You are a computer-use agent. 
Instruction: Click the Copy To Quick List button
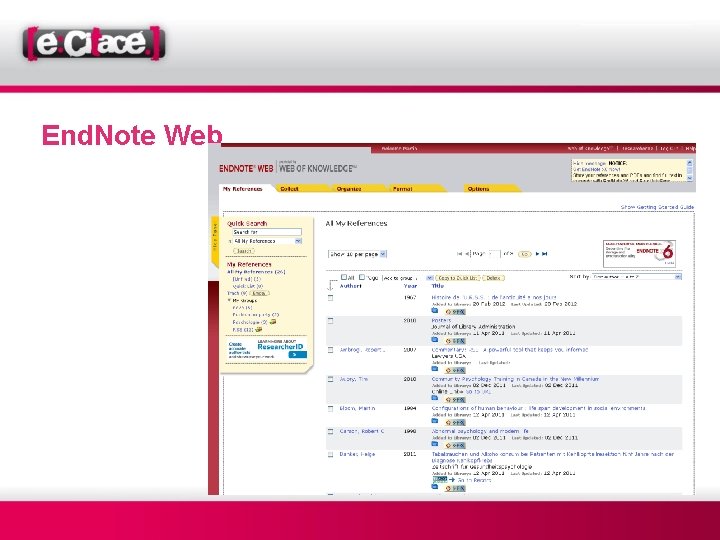[x=458, y=278]
